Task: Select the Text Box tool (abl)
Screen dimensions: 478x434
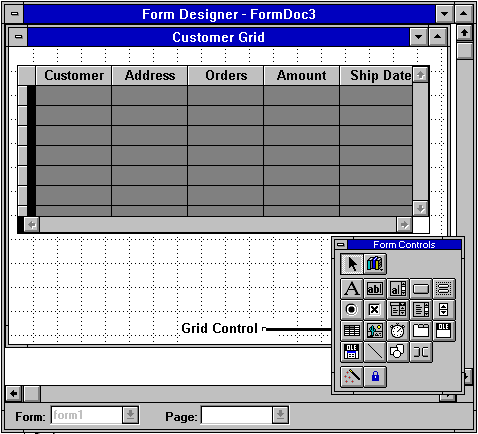Action: click(375, 289)
